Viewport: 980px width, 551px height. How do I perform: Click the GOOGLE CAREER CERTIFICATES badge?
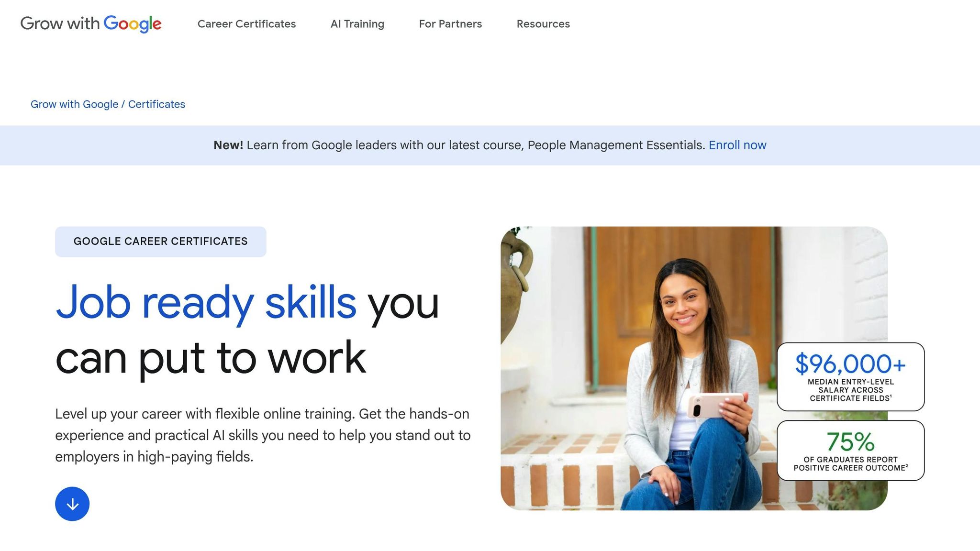(161, 241)
